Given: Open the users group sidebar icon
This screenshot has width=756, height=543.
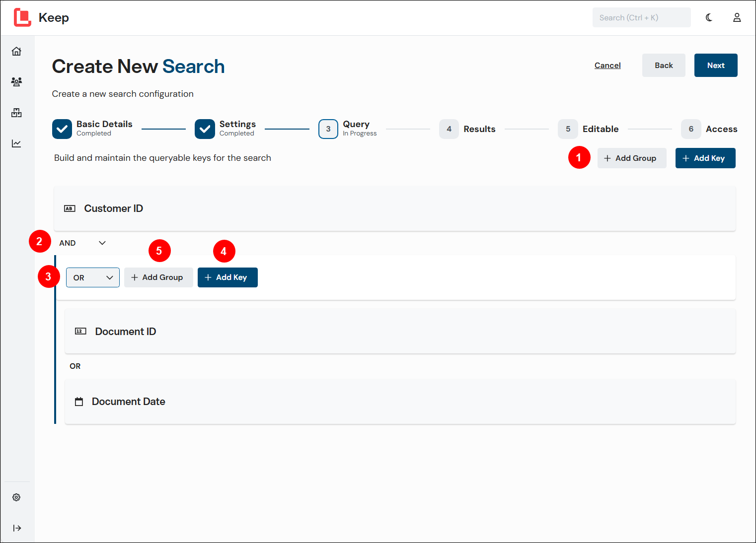Looking at the screenshot, I should tap(16, 82).
